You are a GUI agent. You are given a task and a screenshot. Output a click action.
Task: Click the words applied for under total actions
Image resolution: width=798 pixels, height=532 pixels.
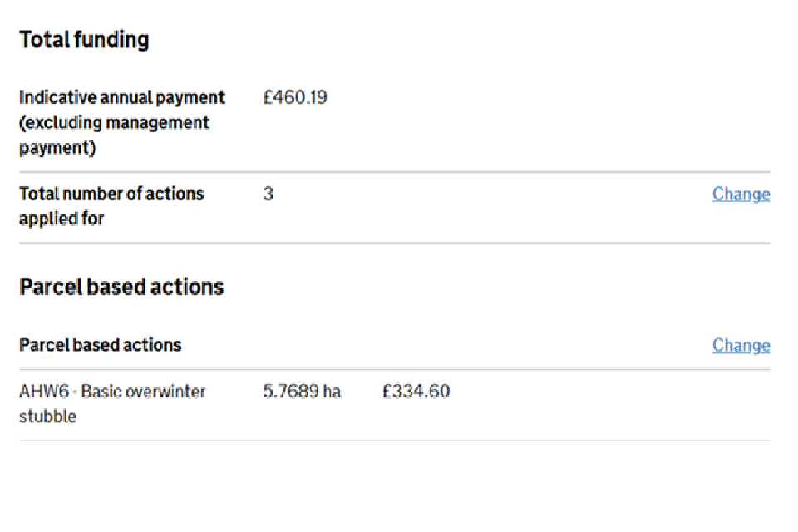pyautogui.click(x=62, y=219)
